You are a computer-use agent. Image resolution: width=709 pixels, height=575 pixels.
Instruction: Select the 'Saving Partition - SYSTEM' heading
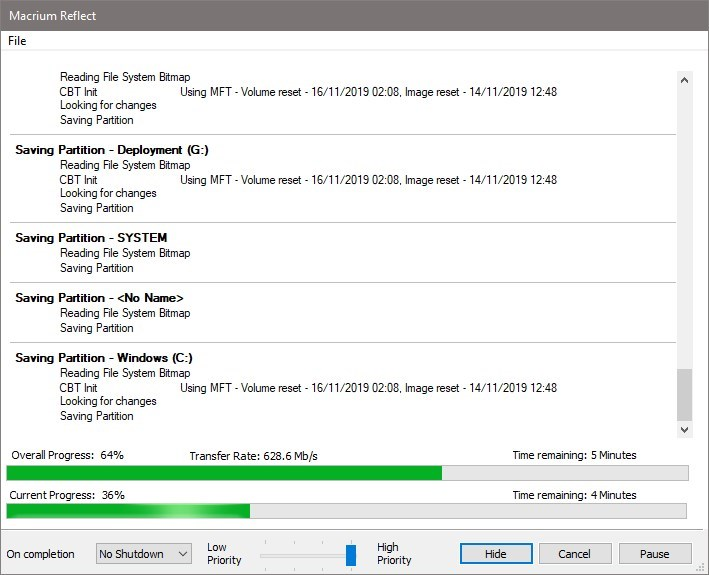(91, 238)
